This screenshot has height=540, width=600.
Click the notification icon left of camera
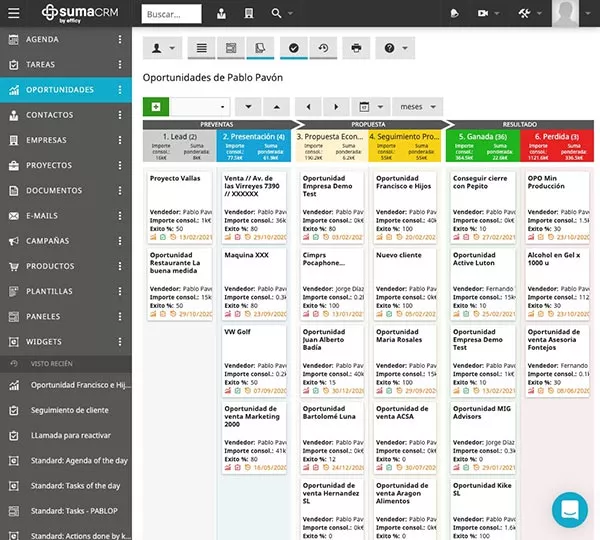point(454,14)
